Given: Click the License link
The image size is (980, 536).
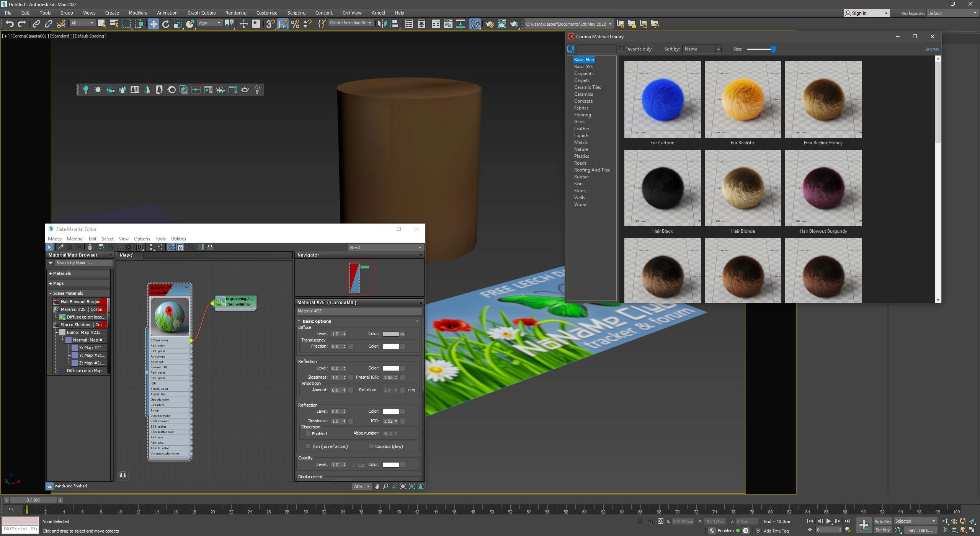Looking at the screenshot, I should (931, 49).
